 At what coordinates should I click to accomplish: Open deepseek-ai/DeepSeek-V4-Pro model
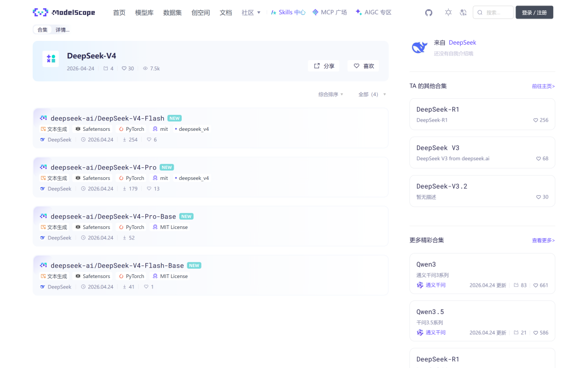pos(103,167)
